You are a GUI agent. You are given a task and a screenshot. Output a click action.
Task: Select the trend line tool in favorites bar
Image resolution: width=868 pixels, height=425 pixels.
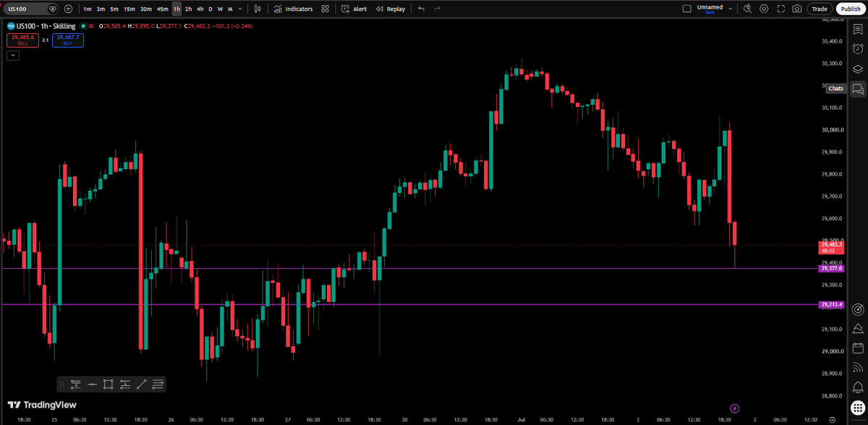pos(142,385)
